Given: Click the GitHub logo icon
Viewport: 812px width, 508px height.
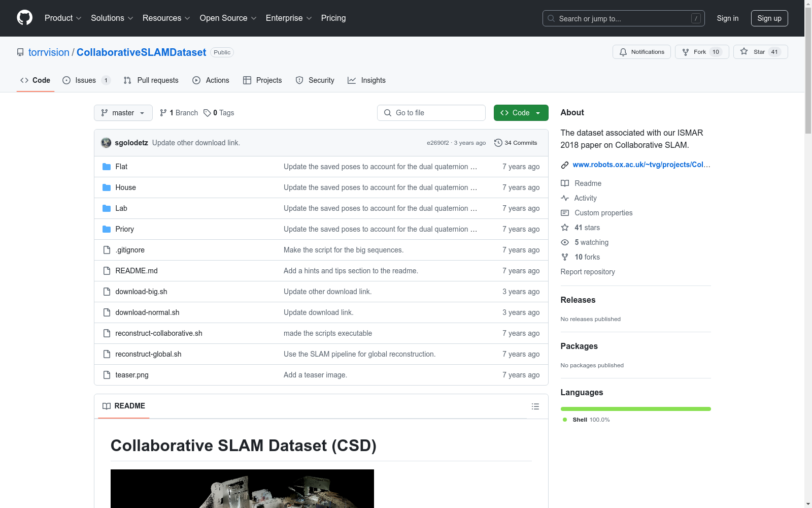Looking at the screenshot, I should tap(24, 18).
